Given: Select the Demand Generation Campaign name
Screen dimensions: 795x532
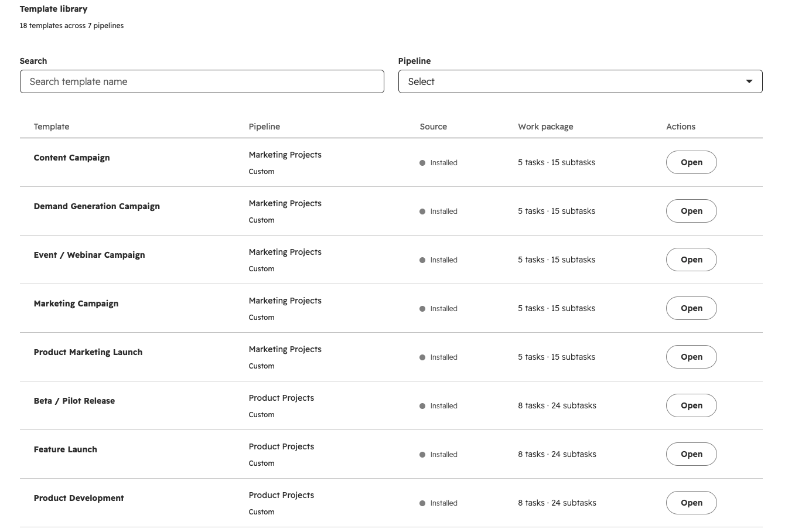Looking at the screenshot, I should [x=97, y=206].
